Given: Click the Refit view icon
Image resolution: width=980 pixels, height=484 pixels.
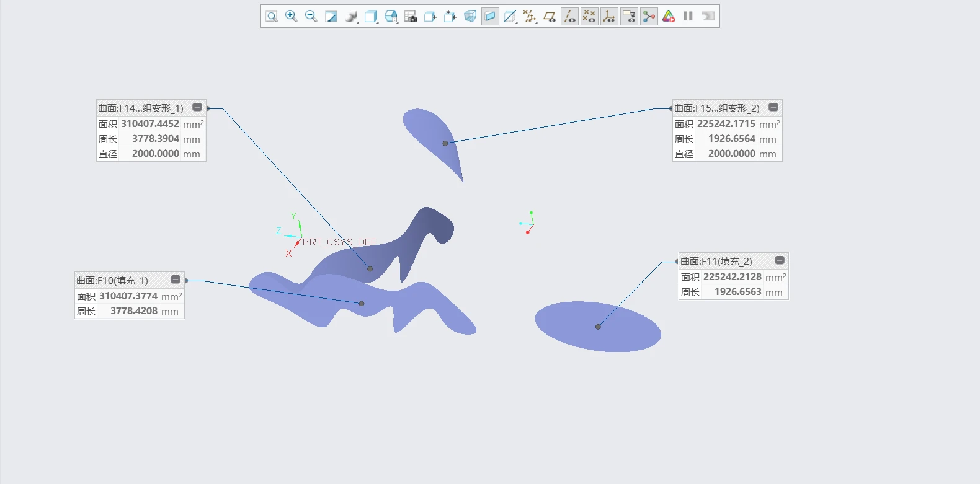Looking at the screenshot, I should pos(272,16).
